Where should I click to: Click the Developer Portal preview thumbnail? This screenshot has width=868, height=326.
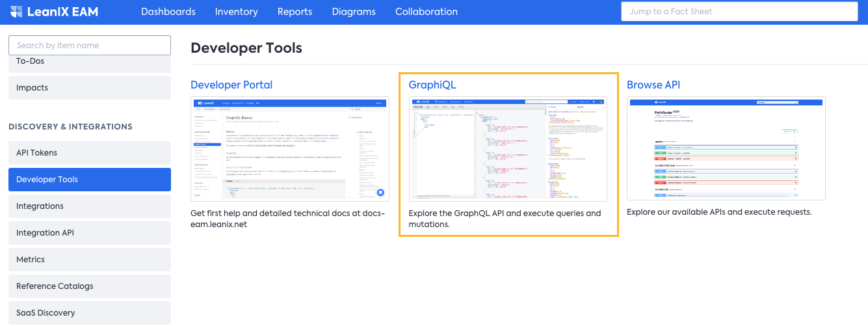290,149
